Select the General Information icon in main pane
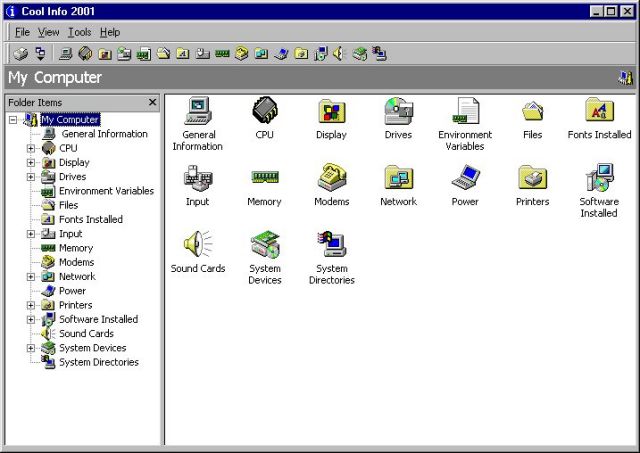 click(198, 111)
